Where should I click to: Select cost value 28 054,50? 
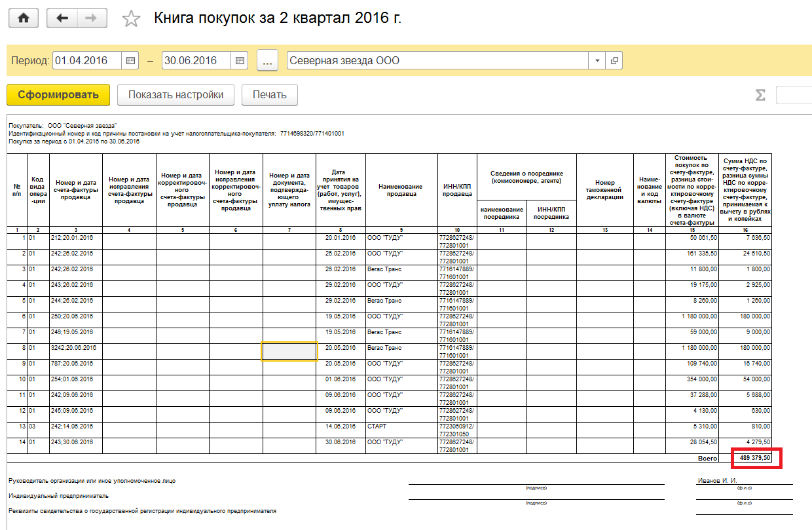tap(692, 445)
